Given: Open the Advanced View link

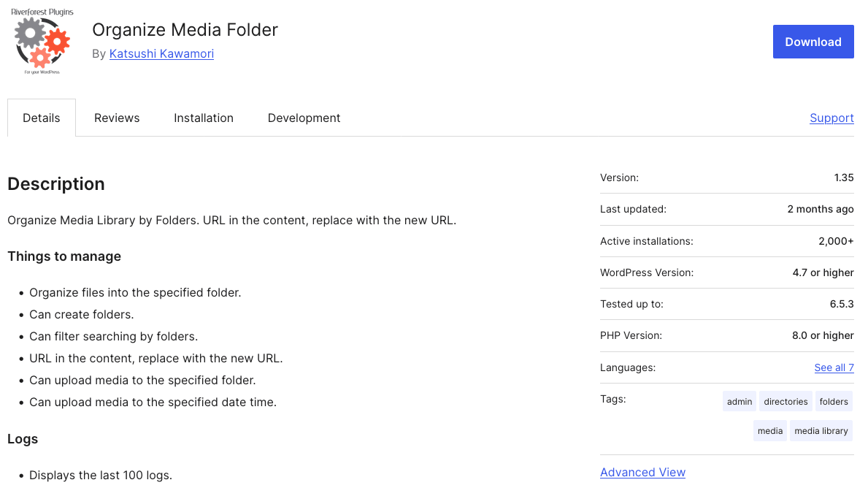Looking at the screenshot, I should (x=642, y=473).
